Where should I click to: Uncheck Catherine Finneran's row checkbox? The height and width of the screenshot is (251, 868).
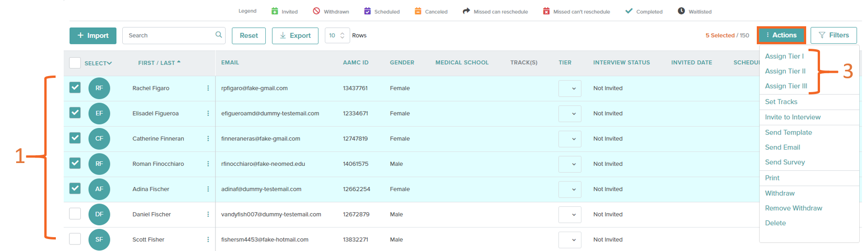(75, 138)
